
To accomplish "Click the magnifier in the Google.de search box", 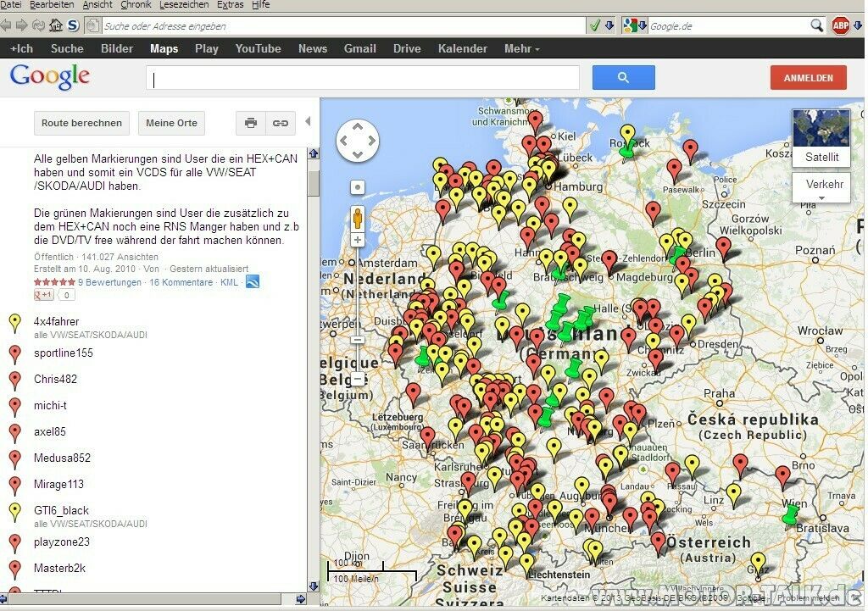I will (816, 25).
